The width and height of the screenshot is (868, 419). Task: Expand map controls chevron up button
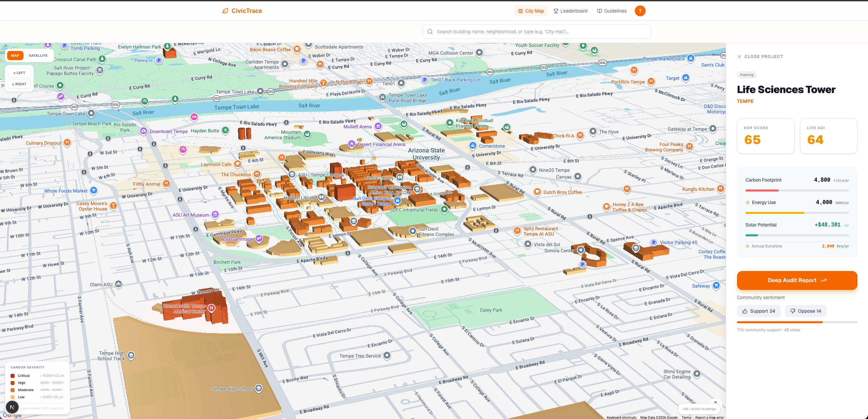click(x=715, y=402)
